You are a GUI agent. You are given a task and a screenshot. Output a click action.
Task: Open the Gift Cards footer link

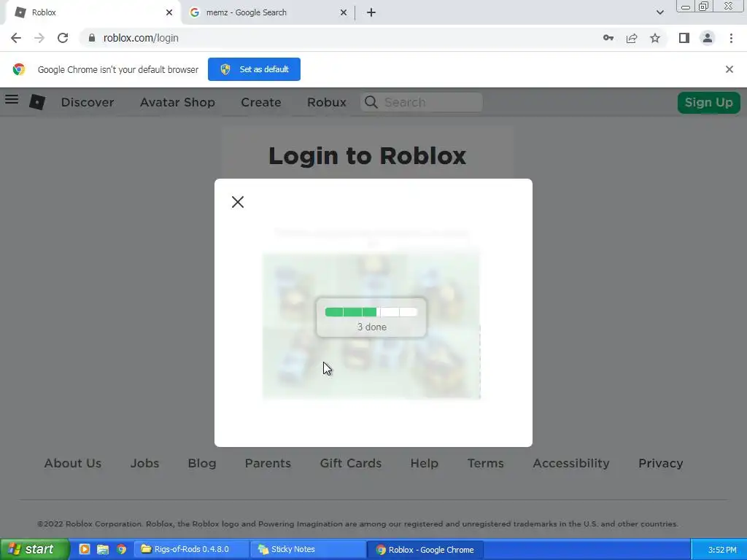tap(351, 463)
